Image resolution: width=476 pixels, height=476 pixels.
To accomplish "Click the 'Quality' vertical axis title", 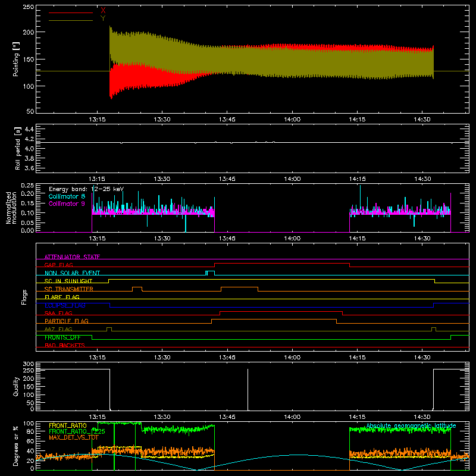I will pos(16,386).
